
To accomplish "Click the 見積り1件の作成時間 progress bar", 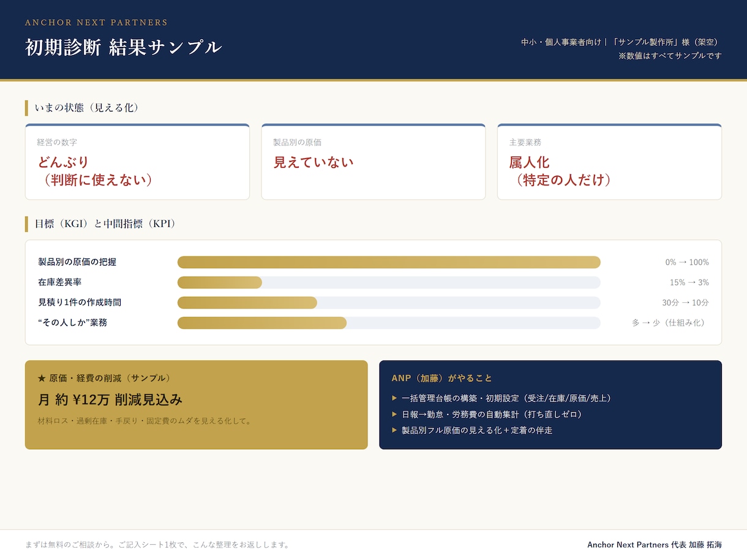I will 389,302.
